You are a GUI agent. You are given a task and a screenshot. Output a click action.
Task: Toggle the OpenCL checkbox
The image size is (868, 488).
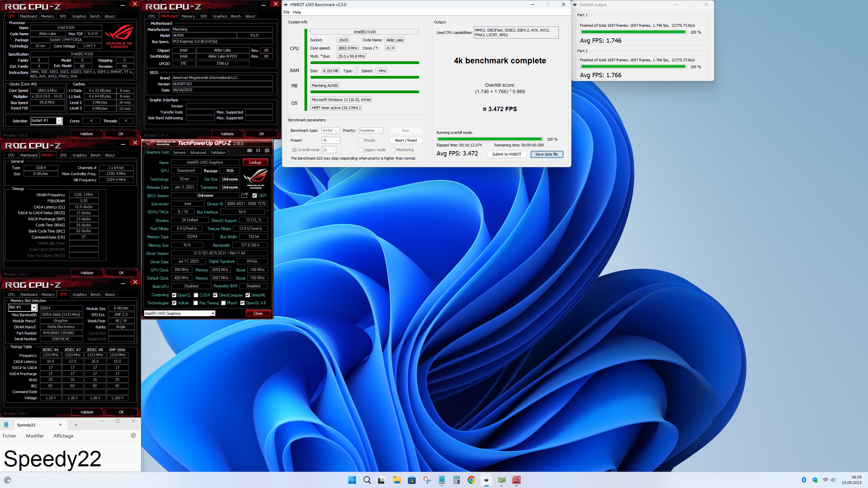174,295
